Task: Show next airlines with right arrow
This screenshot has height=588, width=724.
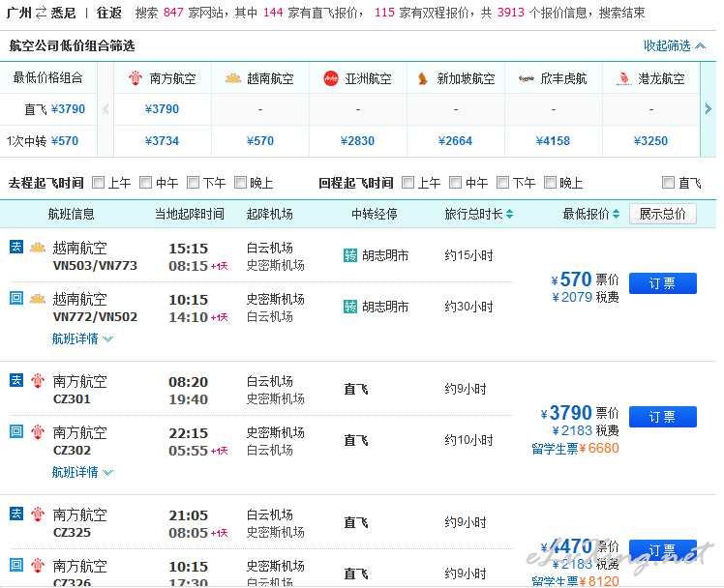Action: [708, 109]
